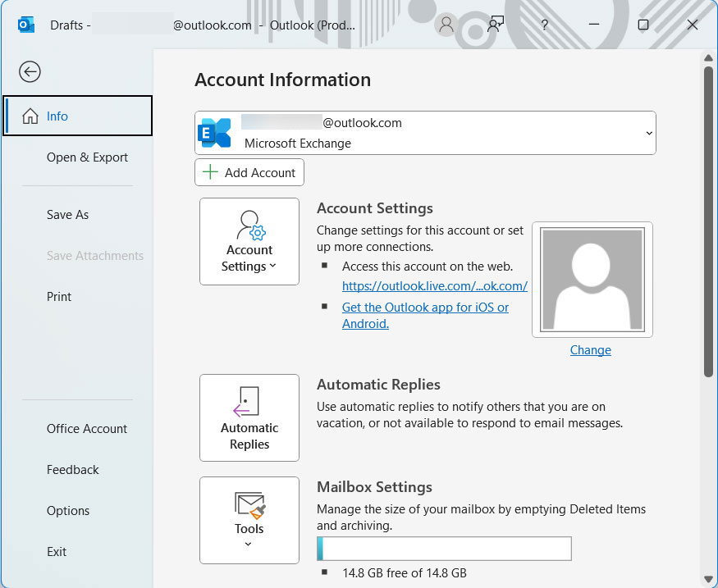Expand the account selector dropdown

click(x=649, y=133)
